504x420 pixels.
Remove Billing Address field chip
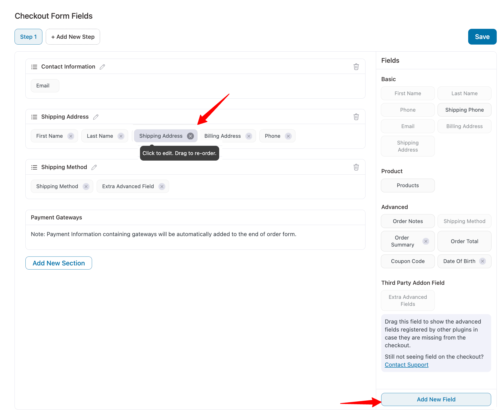[x=249, y=136]
